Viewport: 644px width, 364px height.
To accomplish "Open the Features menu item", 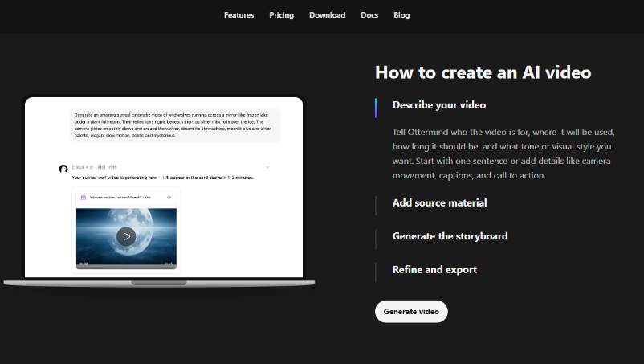I will point(239,15).
